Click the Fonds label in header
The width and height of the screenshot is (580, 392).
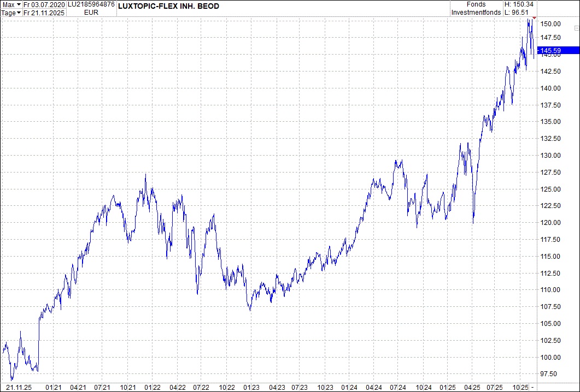click(x=476, y=4)
